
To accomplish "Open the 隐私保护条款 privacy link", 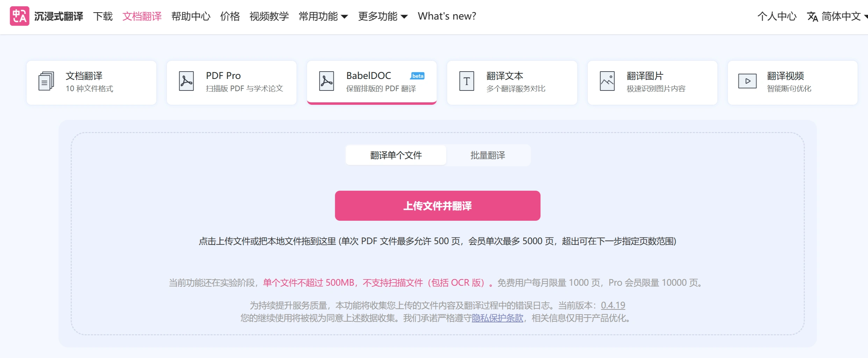I will point(497,318).
